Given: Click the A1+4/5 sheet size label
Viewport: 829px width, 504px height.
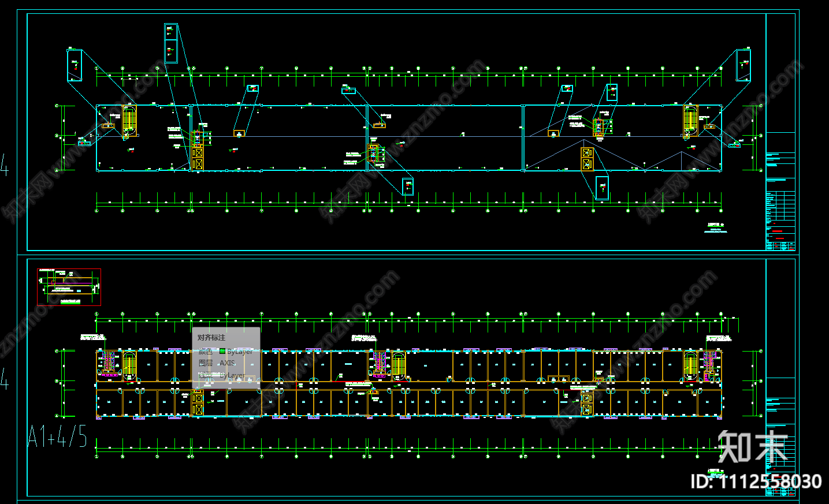Looking at the screenshot, I should (x=57, y=436).
